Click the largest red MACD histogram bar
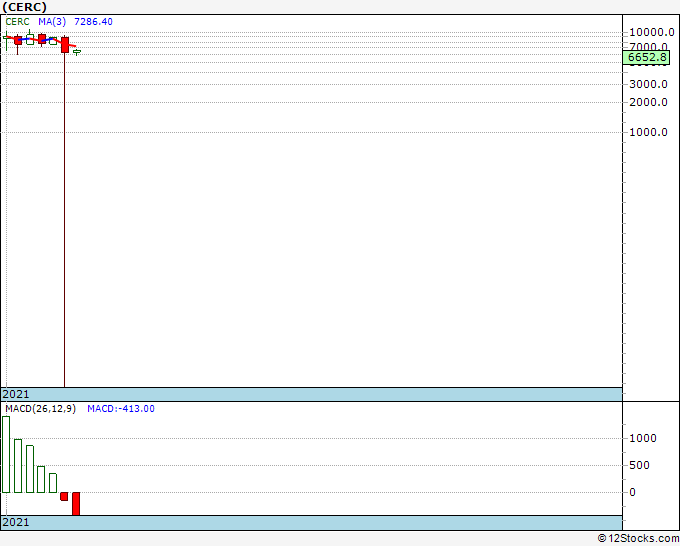 tap(76, 503)
